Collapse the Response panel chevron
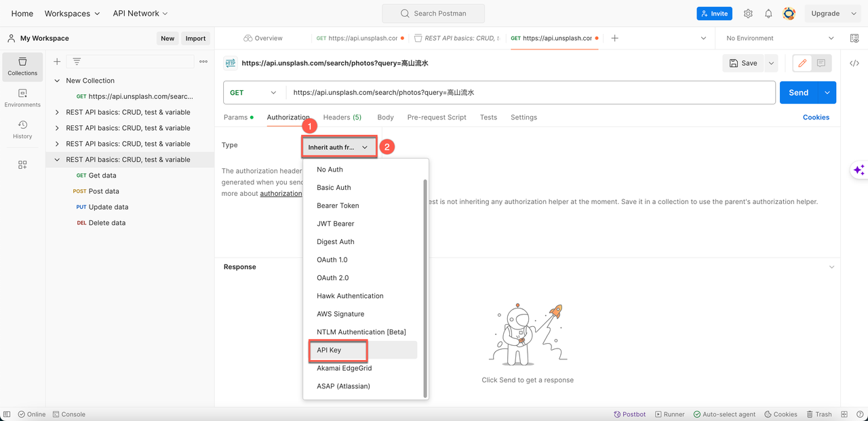868x421 pixels. coord(832,267)
